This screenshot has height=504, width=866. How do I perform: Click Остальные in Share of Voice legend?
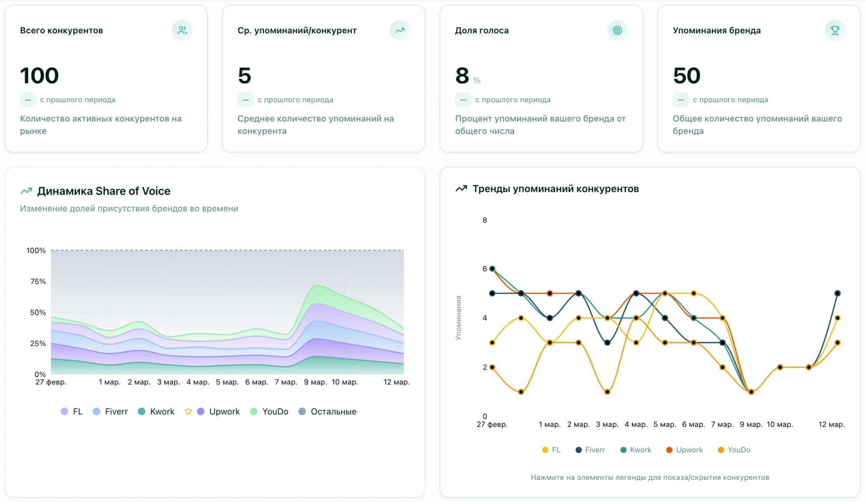pos(328,411)
